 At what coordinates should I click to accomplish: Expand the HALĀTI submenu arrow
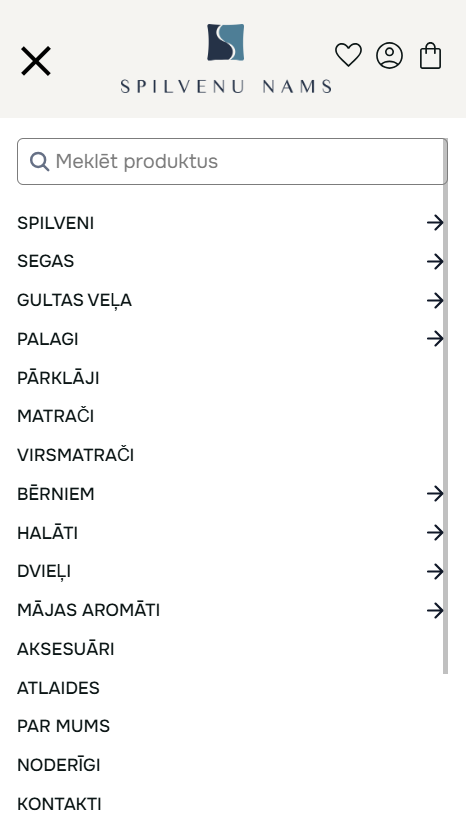[x=435, y=533]
